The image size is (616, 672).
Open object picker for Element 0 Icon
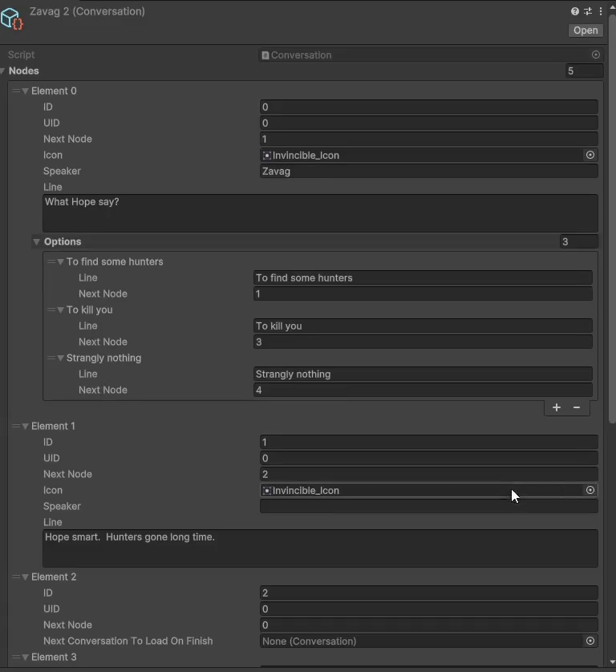[x=590, y=155]
